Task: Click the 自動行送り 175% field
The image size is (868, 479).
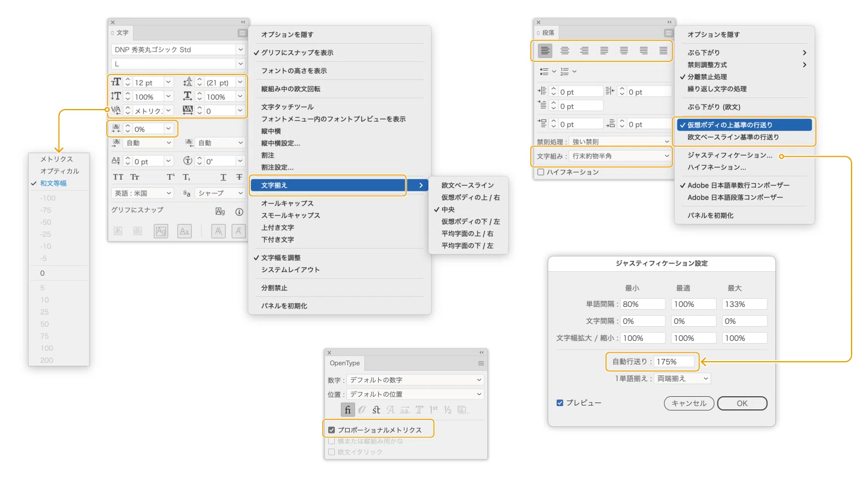Action: [x=675, y=362]
